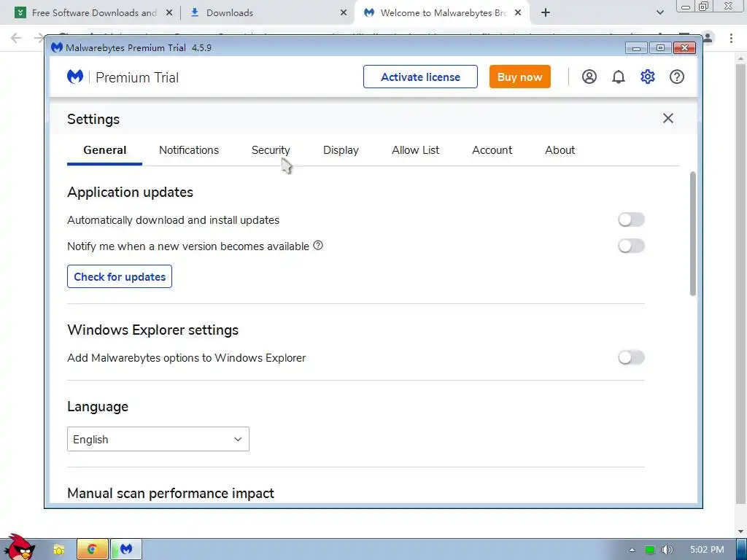Click the Manual scan performance impact heading

[171, 493]
